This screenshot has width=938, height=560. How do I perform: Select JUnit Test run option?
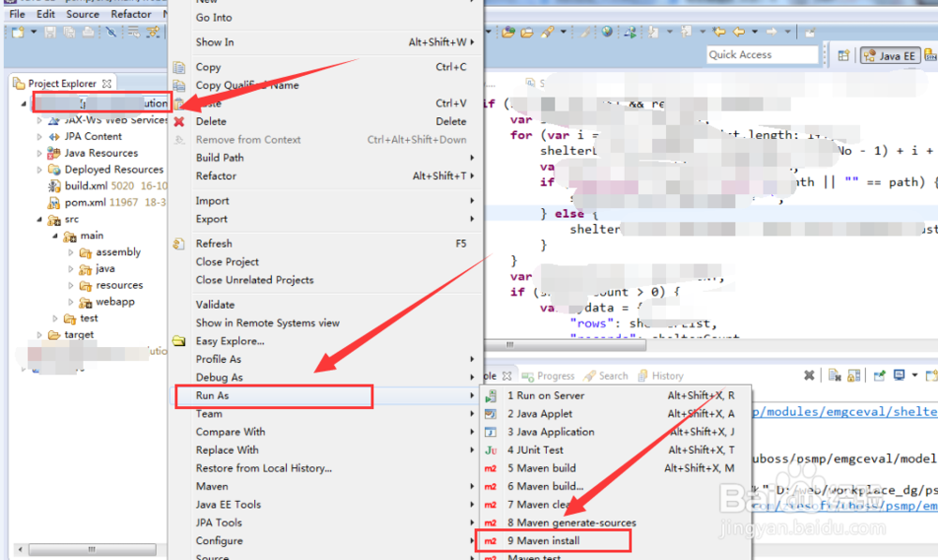pyautogui.click(x=615, y=450)
